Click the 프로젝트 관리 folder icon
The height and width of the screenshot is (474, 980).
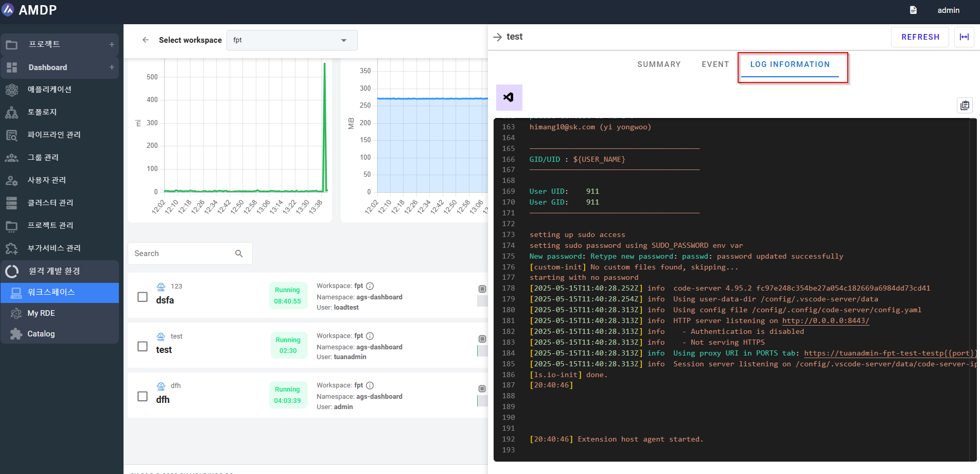click(12, 226)
